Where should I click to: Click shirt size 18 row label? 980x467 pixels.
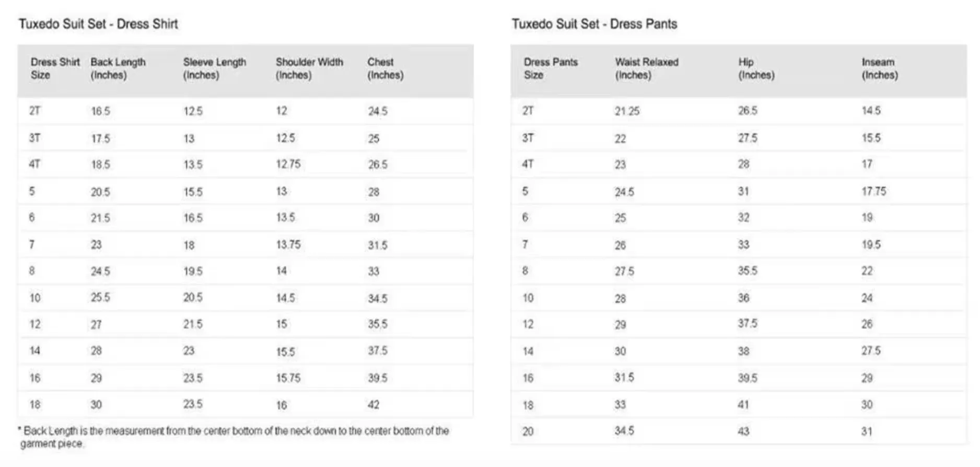[x=34, y=404]
